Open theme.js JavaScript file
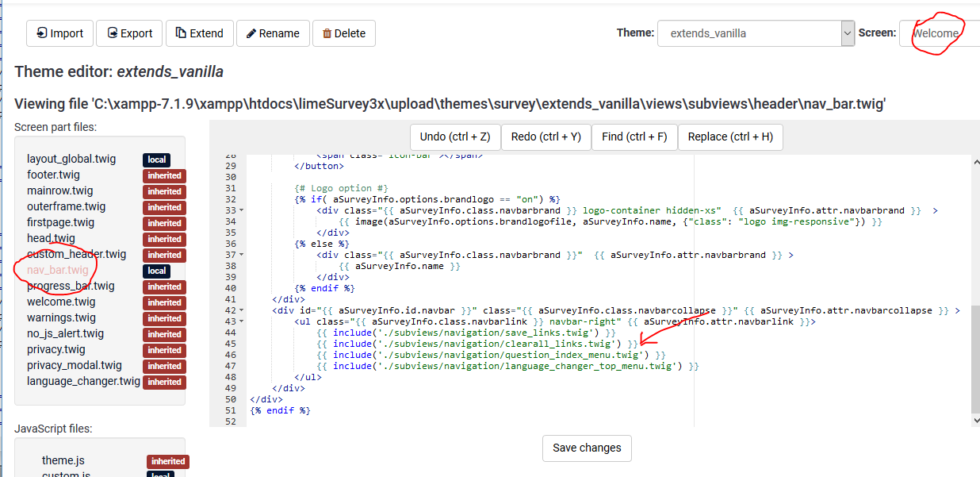This screenshot has width=980, height=477. click(x=63, y=460)
